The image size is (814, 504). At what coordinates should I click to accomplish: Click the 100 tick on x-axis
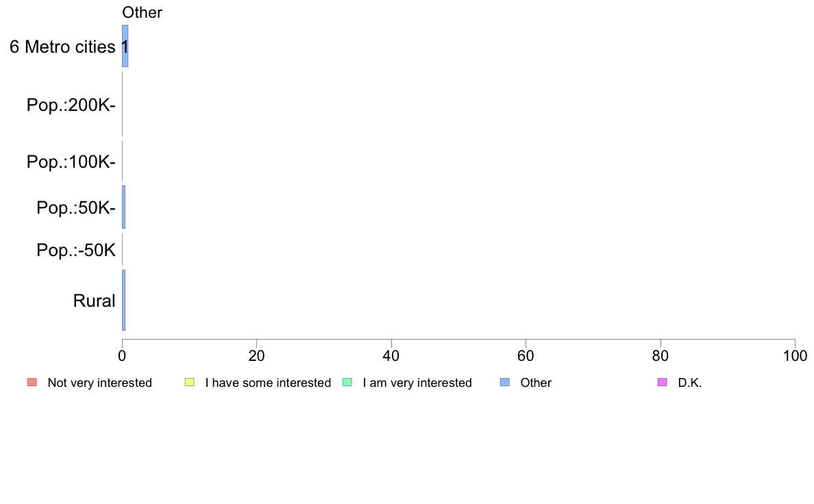point(795,355)
